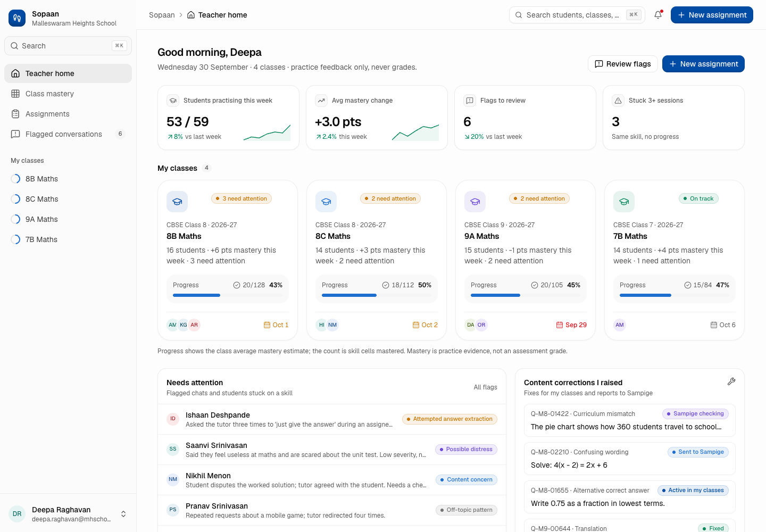Click the Stuck 3+ sessions warning icon
Screen dimensions: 766x532
[618, 101]
